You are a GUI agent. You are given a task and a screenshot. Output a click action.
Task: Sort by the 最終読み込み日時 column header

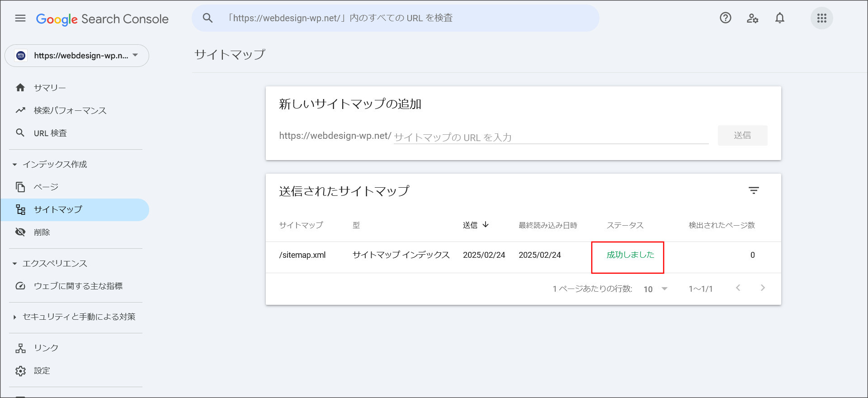tap(548, 225)
